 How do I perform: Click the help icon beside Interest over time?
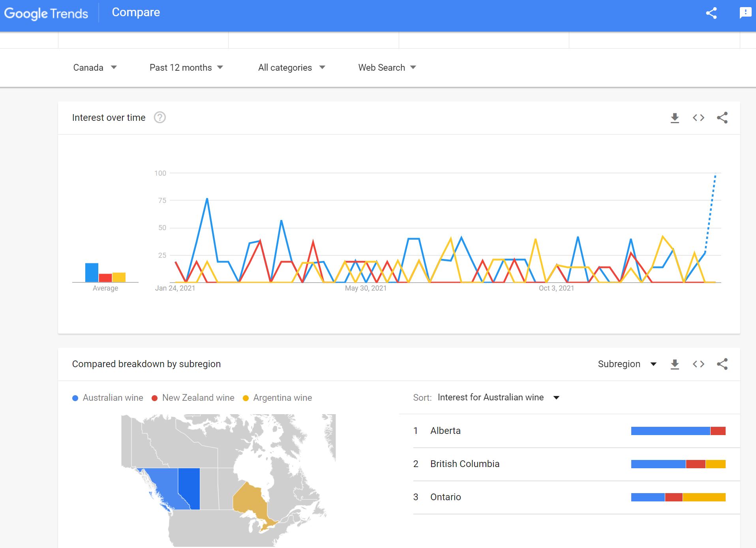coord(159,118)
